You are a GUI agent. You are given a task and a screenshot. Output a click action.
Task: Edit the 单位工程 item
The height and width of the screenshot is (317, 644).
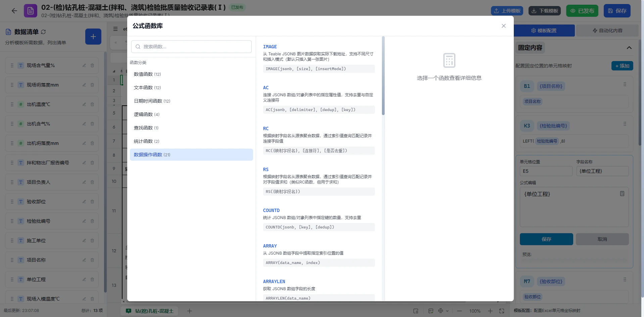tap(84, 279)
